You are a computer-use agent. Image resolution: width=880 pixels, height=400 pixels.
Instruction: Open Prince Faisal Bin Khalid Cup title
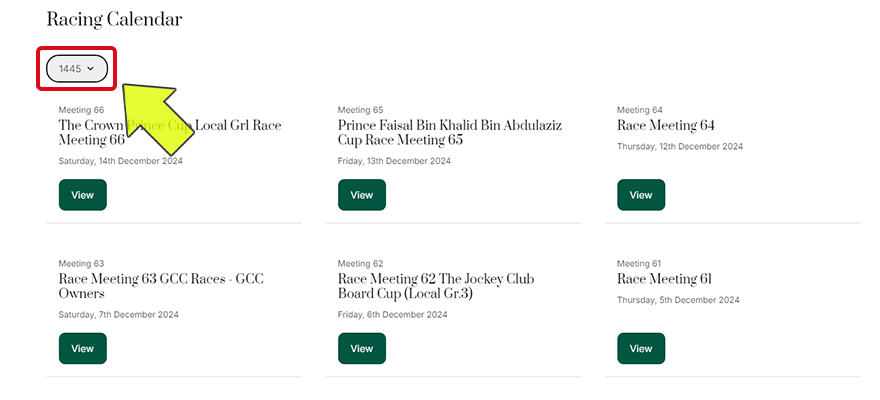(448, 133)
